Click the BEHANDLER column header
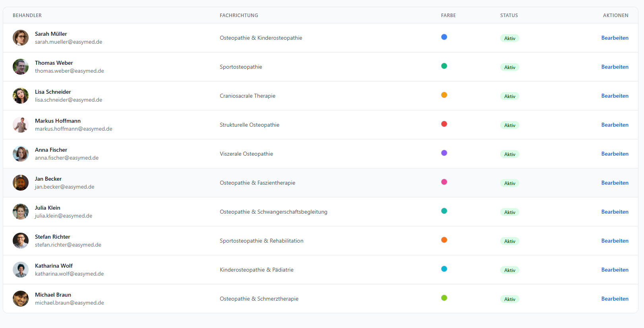Viewport: 644px width, 328px height. [x=27, y=15]
